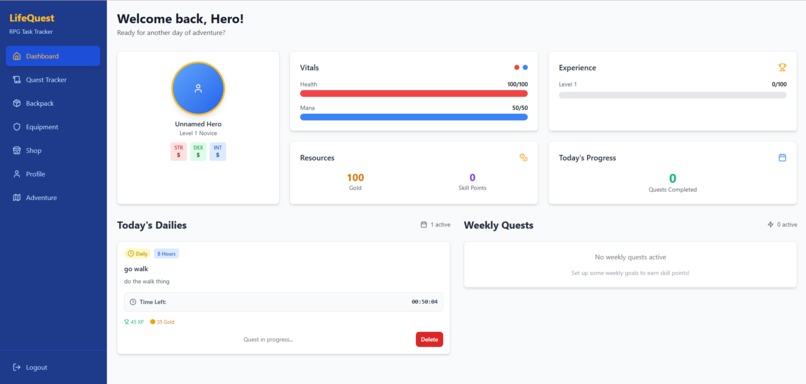Delete the go walk quest
The width and height of the screenshot is (806, 384).
429,339
